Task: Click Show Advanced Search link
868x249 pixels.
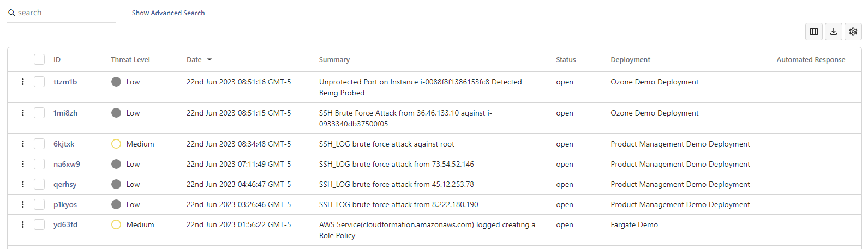Action: pos(169,13)
